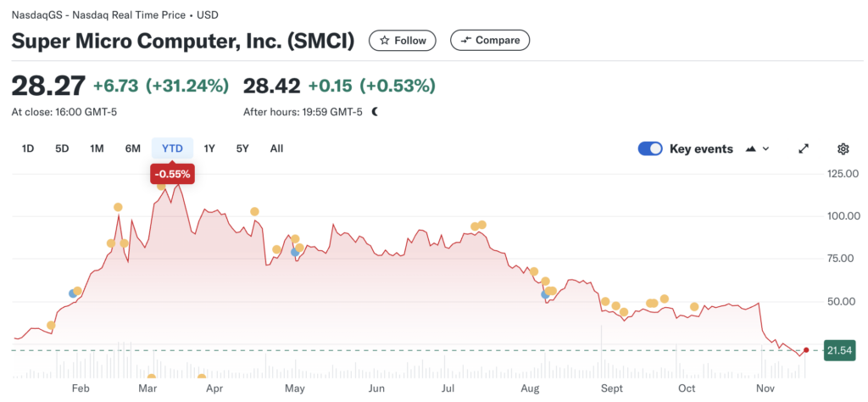Click the after-hours moon icon

pyautogui.click(x=375, y=112)
